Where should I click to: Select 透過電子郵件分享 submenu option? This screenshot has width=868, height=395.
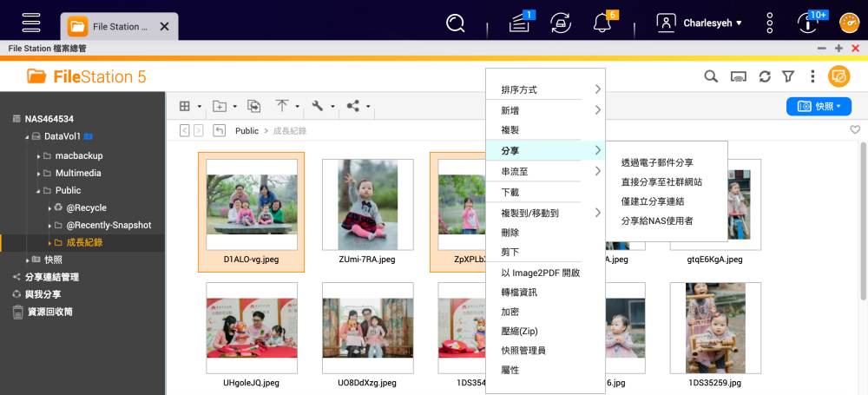[x=657, y=162]
